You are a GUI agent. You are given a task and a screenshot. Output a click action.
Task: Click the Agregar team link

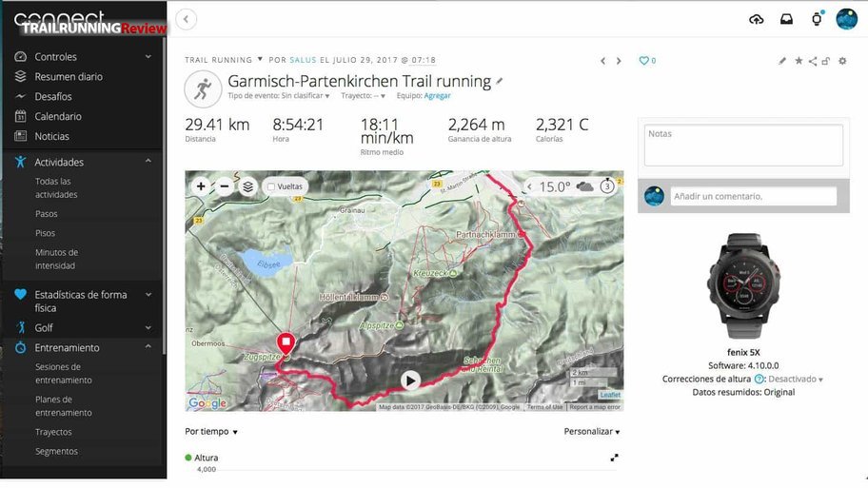(x=437, y=96)
